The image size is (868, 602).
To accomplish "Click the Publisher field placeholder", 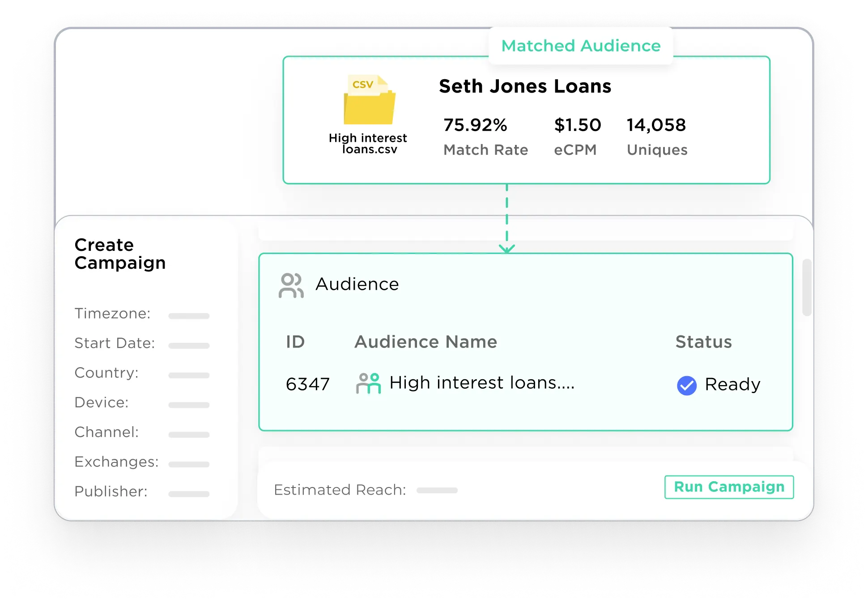I will (x=189, y=494).
